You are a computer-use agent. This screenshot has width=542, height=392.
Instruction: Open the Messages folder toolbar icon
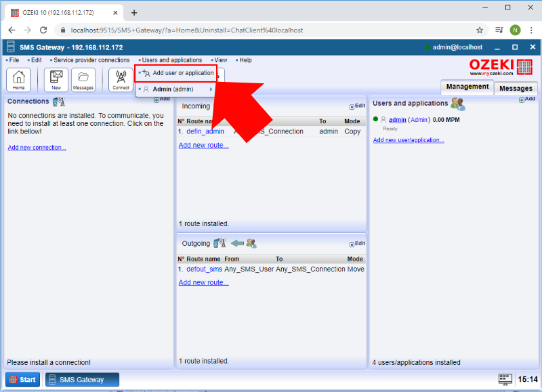(x=83, y=80)
